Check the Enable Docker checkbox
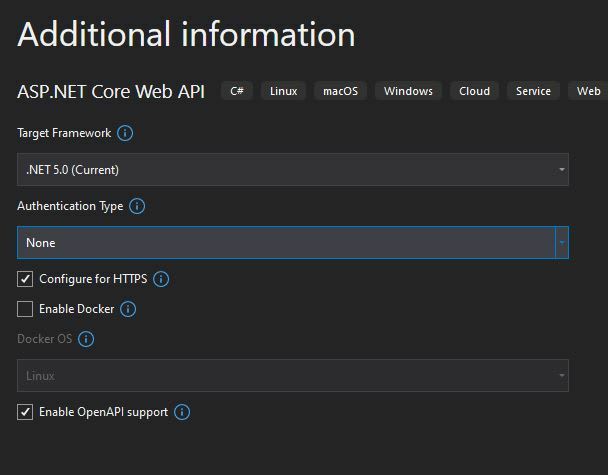This screenshot has width=608, height=475. pos(25,309)
